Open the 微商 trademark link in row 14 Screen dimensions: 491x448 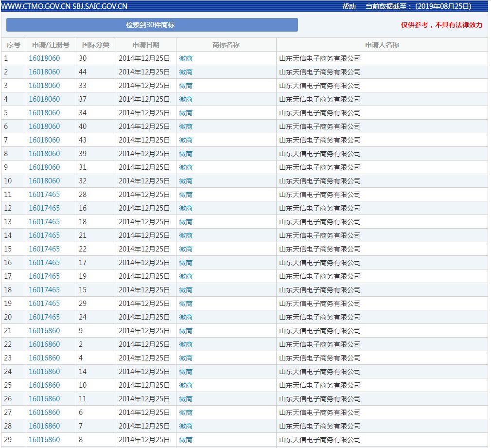click(x=186, y=235)
